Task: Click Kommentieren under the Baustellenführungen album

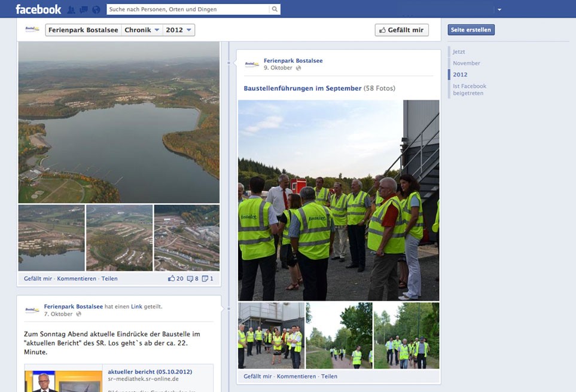Action: pyautogui.click(x=296, y=376)
